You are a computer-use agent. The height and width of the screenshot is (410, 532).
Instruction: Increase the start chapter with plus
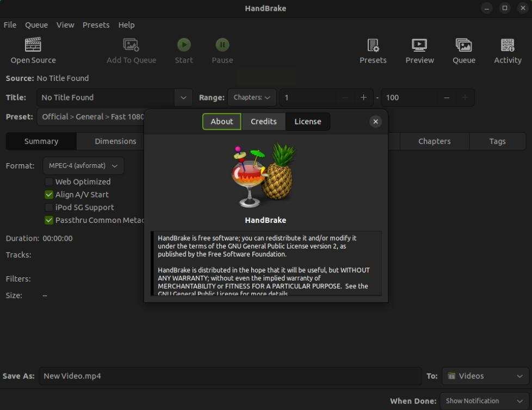click(x=363, y=97)
